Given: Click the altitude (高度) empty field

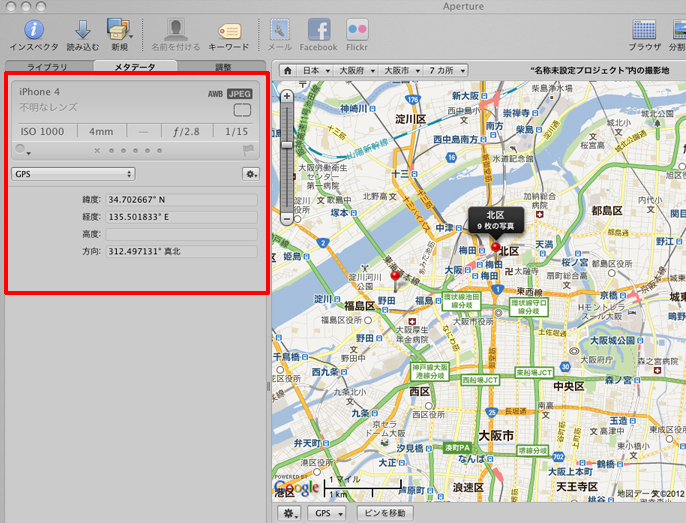Looking at the screenshot, I should 182,234.
